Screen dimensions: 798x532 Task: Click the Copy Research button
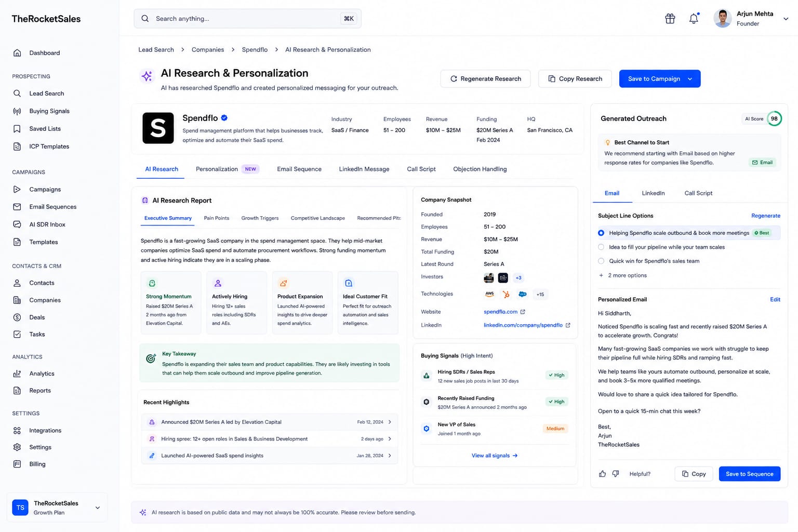[575, 79]
